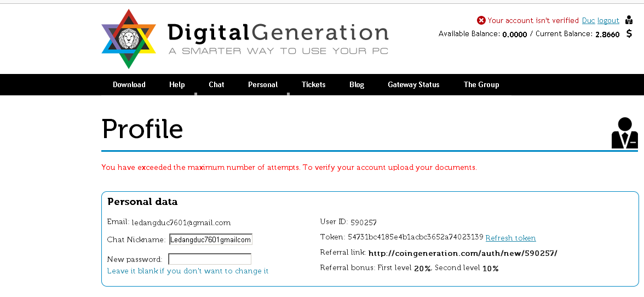Go to the Chat section
The height and width of the screenshot is (297, 644).
[216, 84]
